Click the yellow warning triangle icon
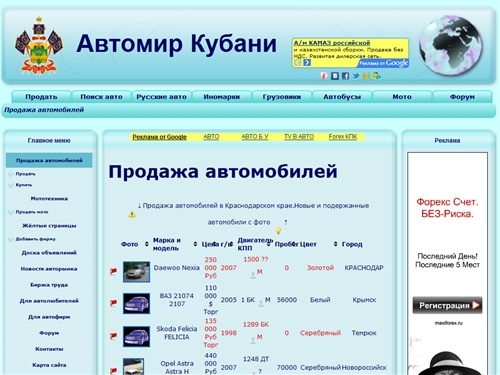 coord(132,215)
